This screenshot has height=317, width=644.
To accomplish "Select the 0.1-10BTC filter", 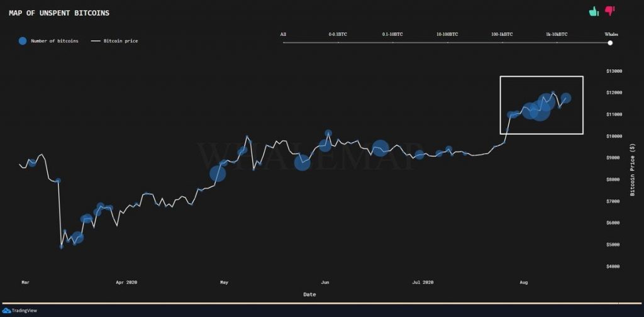I will (392, 35).
